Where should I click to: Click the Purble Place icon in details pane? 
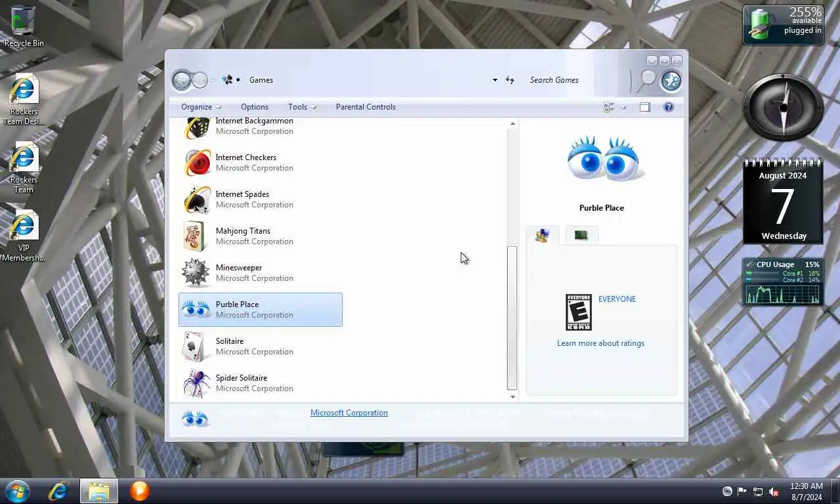194,419
